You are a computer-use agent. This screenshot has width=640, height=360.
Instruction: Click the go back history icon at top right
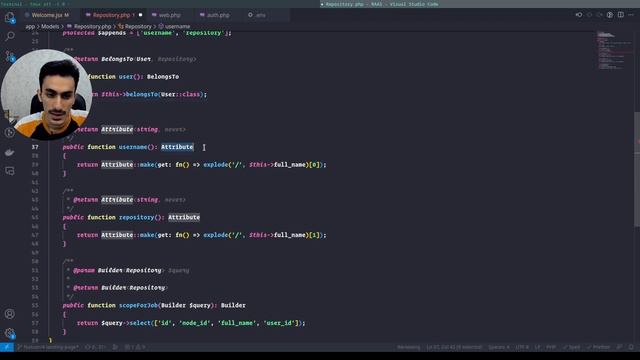click(x=579, y=15)
